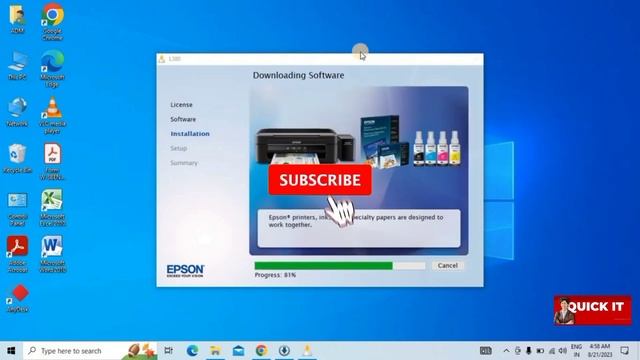Select Control Panel desktop icon
The image size is (640, 360).
point(17,209)
